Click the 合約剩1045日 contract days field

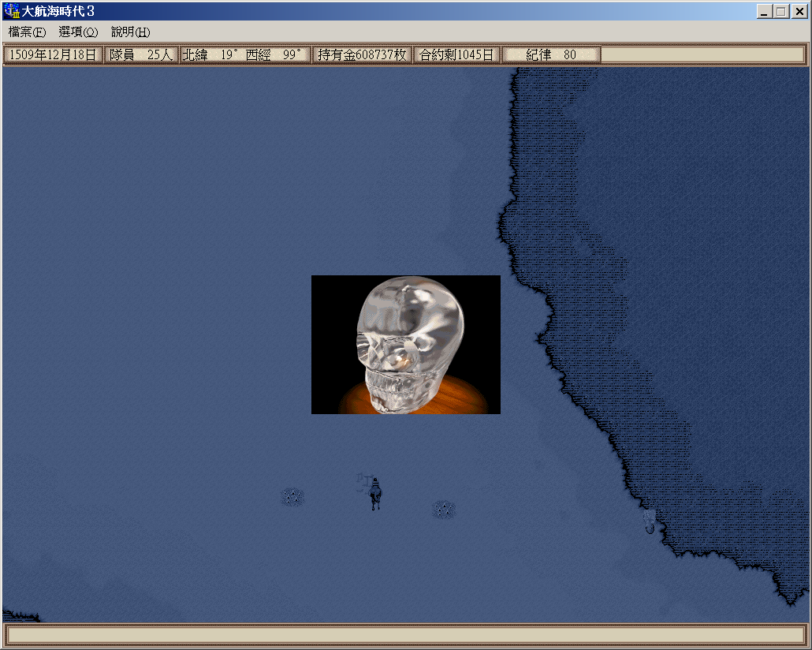(x=456, y=55)
